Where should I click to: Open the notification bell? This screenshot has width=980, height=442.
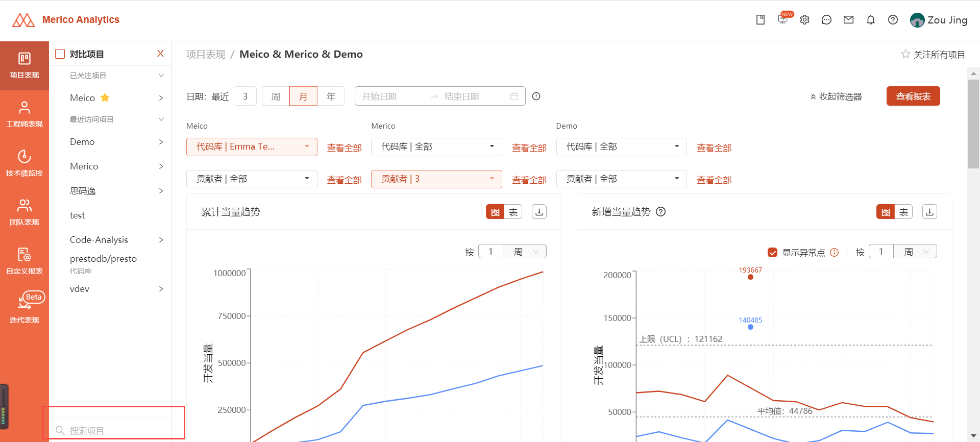871,20
